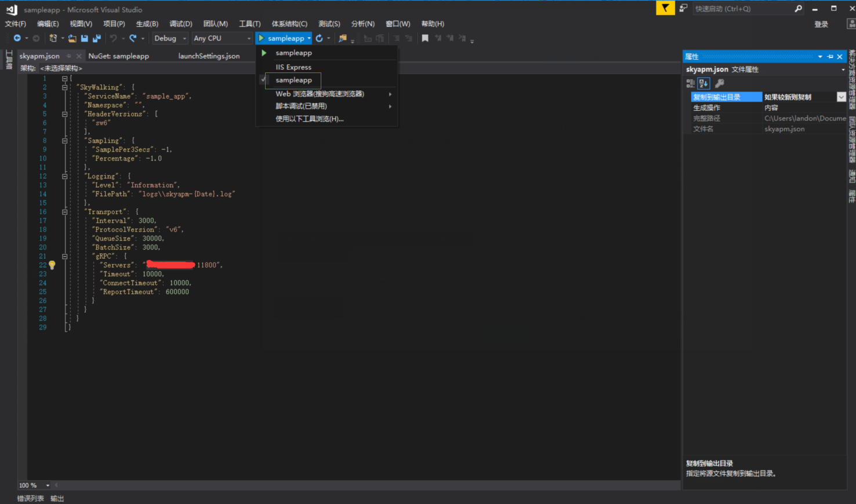Open the 工具(T) menu

click(249, 24)
